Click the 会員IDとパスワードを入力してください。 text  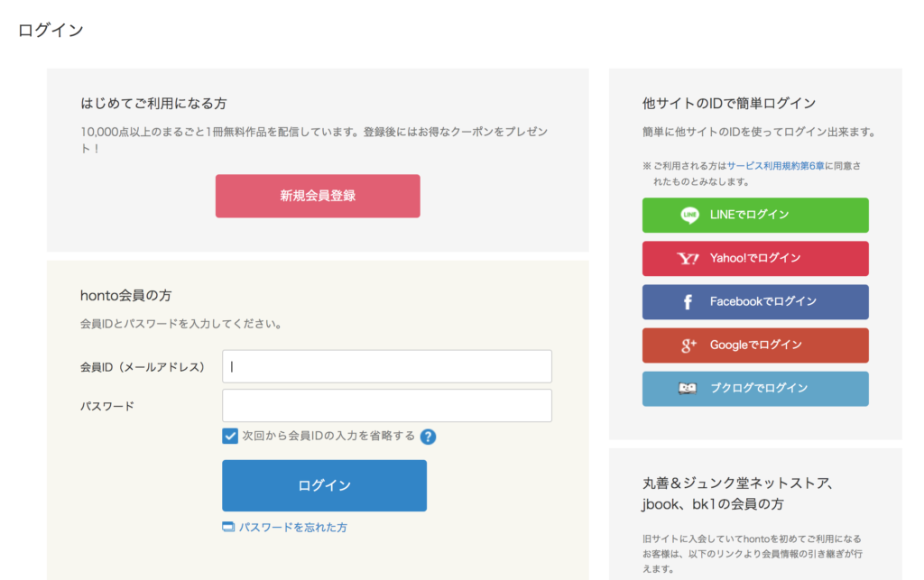[x=180, y=324]
